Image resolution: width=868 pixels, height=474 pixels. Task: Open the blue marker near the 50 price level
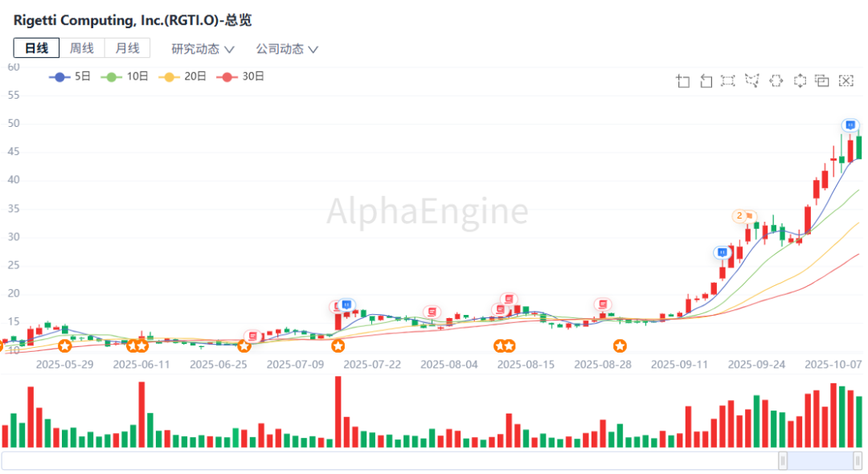tap(850, 125)
